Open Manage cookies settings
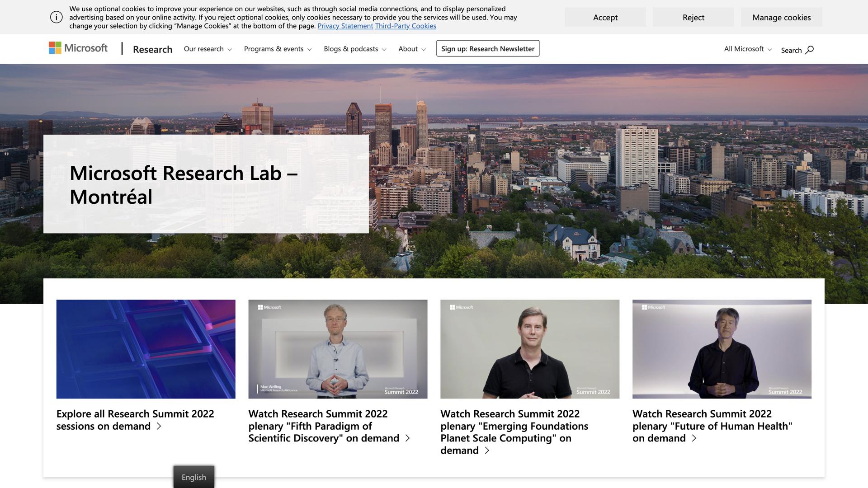The width and height of the screenshot is (868, 488). [x=781, y=17]
